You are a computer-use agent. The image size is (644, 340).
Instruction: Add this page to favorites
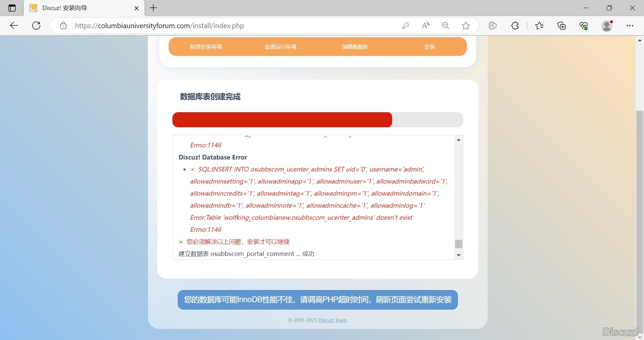click(466, 26)
